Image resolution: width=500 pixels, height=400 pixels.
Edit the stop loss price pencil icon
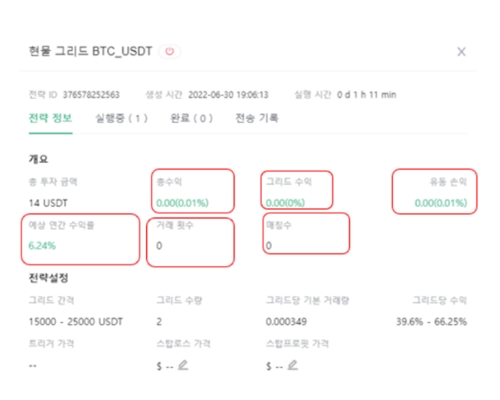183,365
